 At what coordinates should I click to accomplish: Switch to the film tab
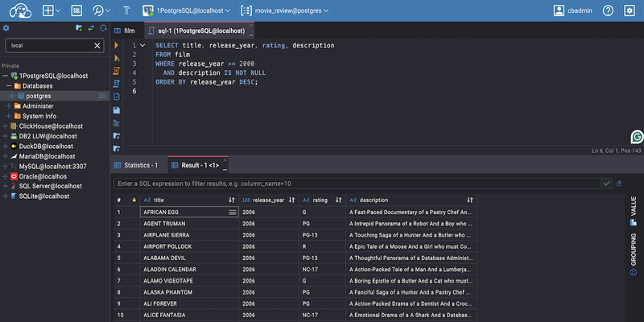point(125,31)
